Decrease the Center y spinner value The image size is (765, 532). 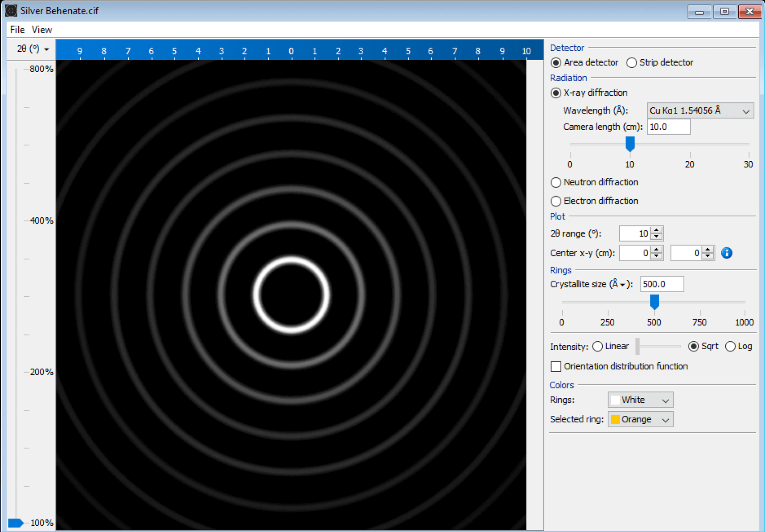click(x=708, y=257)
